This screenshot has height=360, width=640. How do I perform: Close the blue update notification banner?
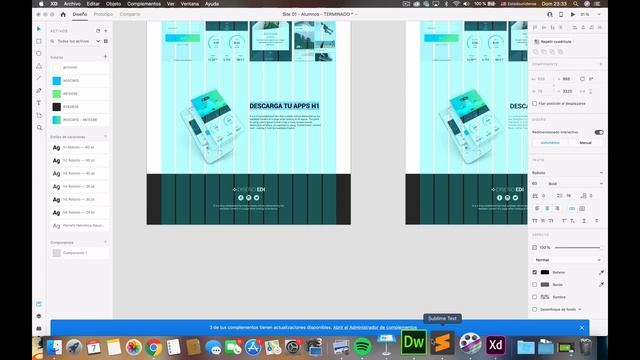click(x=582, y=328)
